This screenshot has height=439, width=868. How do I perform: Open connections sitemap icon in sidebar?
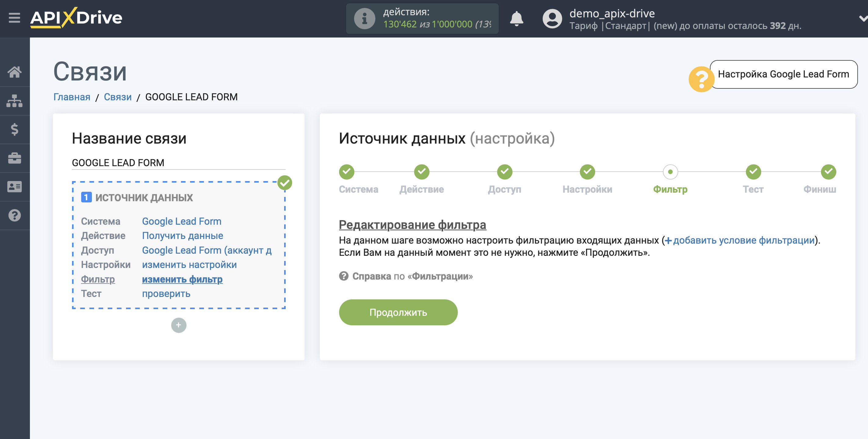coord(14,101)
